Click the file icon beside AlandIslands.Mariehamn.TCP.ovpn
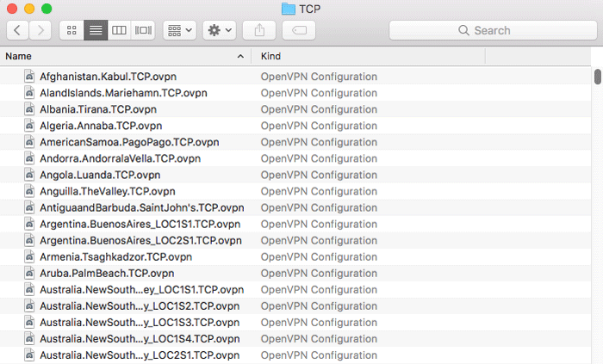This screenshot has width=603, height=364. point(29,93)
